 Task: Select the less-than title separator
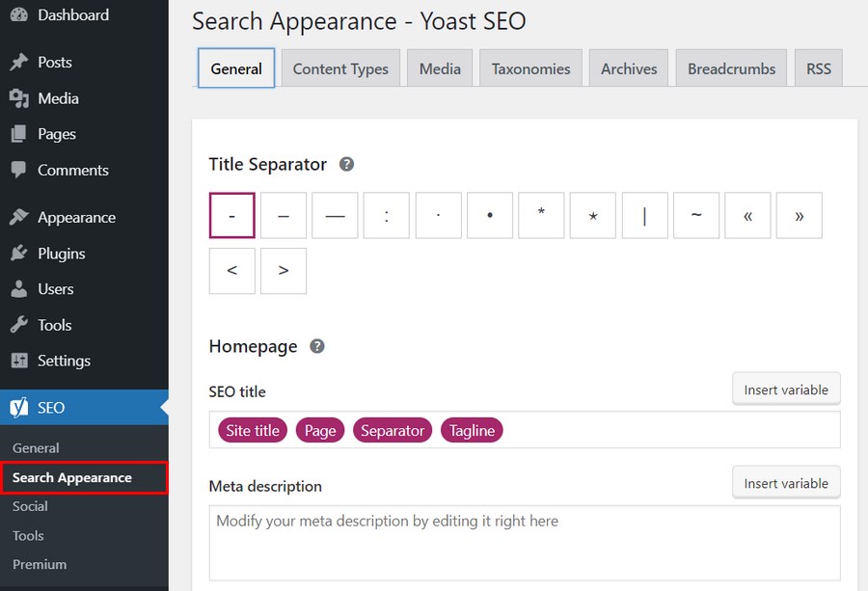(231, 271)
